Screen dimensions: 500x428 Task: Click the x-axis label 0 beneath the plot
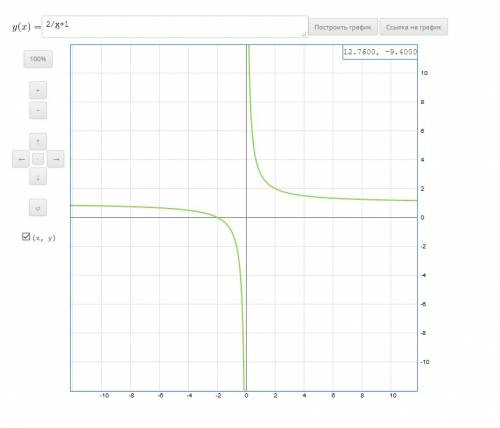pos(246,395)
